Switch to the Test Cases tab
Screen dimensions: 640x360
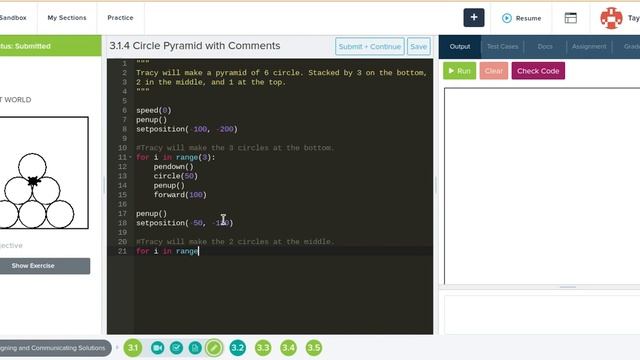pyautogui.click(x=502, y=47)
